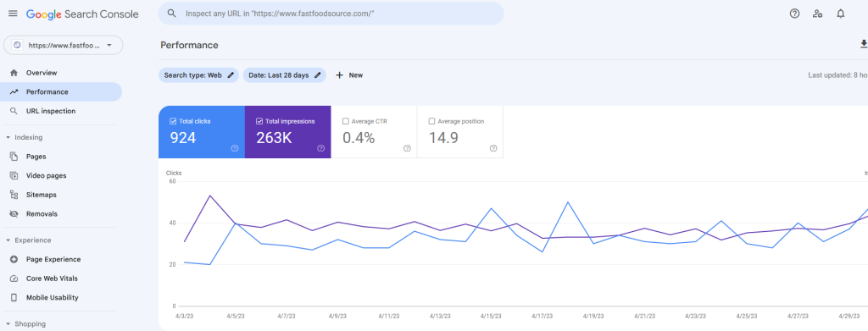
Task: Uncheck the Total clicks checkbox
Action: coord(173,121)
